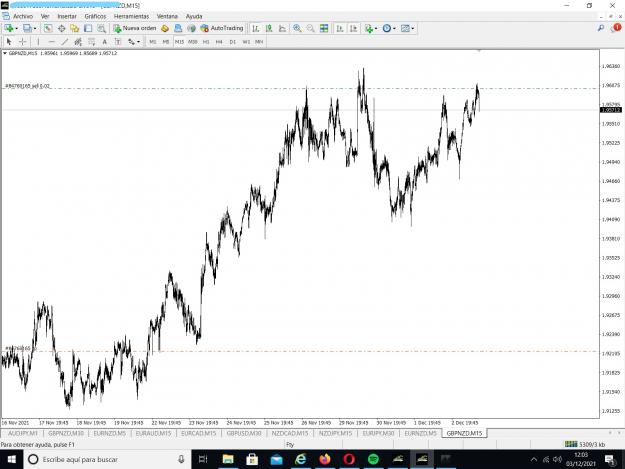The width and height of the screenshot is (625, 469).
Task: Switch chart to Bar Chart mode
Action: coord(256,28)
